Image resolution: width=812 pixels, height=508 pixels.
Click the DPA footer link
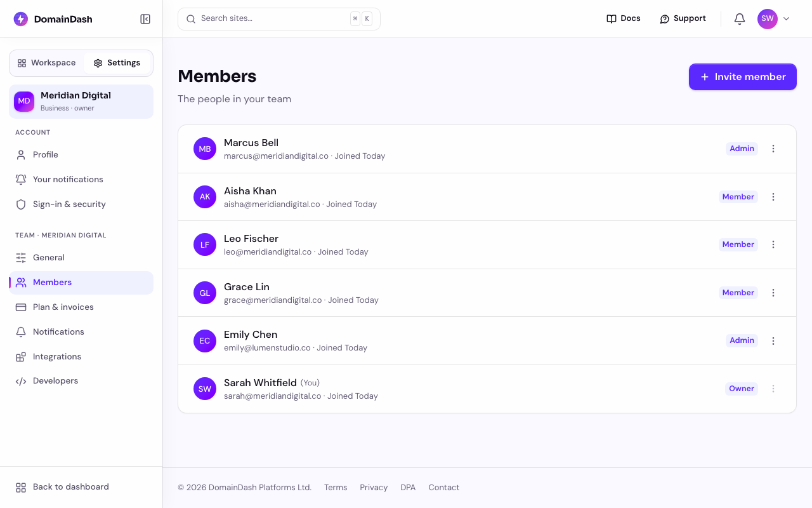click(408, 488)
